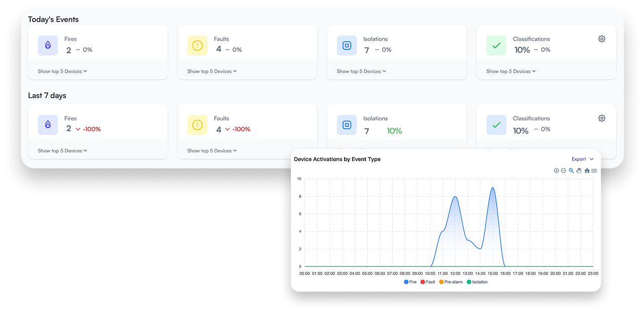Open the chart hamburger menu
This screenshot has width=644, height=311.
tap(594, 171)
